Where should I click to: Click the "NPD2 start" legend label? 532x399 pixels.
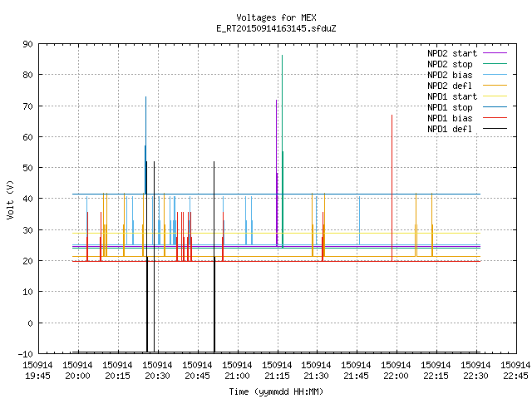click(452, 53)
